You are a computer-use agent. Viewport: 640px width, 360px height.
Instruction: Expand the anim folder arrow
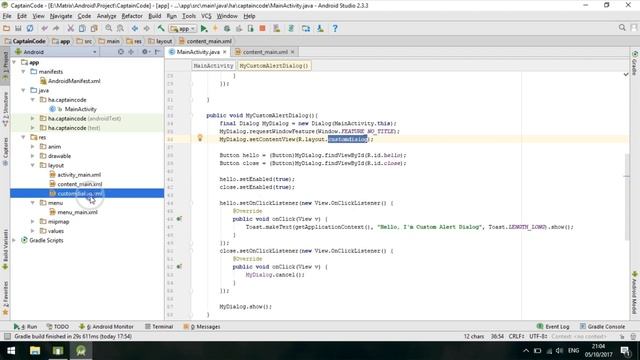(33, 147)
